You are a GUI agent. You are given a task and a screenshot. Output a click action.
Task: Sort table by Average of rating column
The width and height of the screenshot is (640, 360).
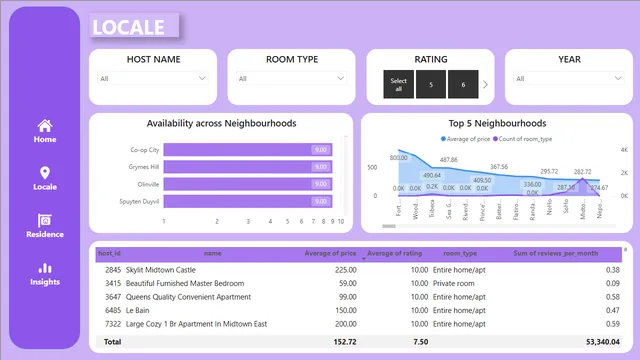click(394, 253)
